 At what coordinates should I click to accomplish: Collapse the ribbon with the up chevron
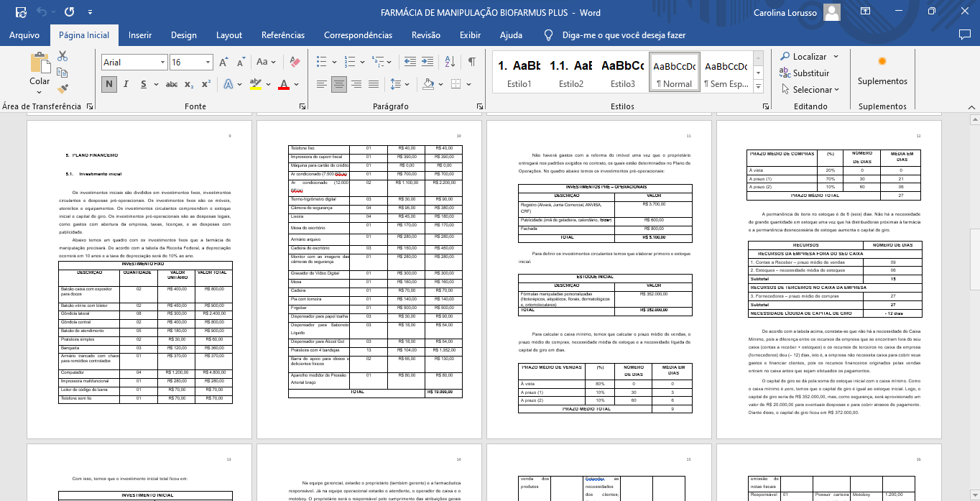click(971, 106)
